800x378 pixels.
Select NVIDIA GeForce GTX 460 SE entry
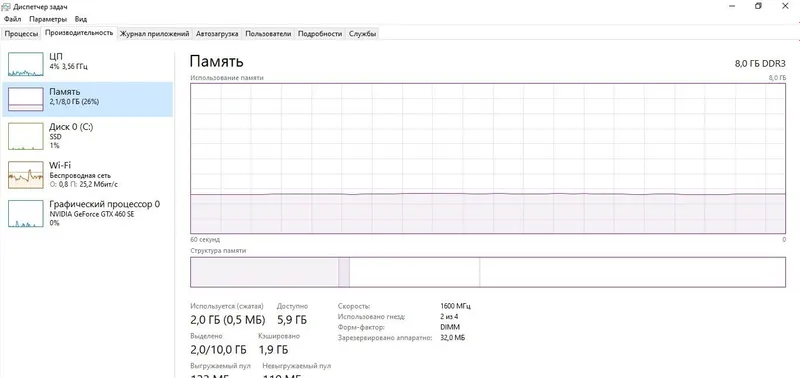pyautogui.click(x=87, y=213)
